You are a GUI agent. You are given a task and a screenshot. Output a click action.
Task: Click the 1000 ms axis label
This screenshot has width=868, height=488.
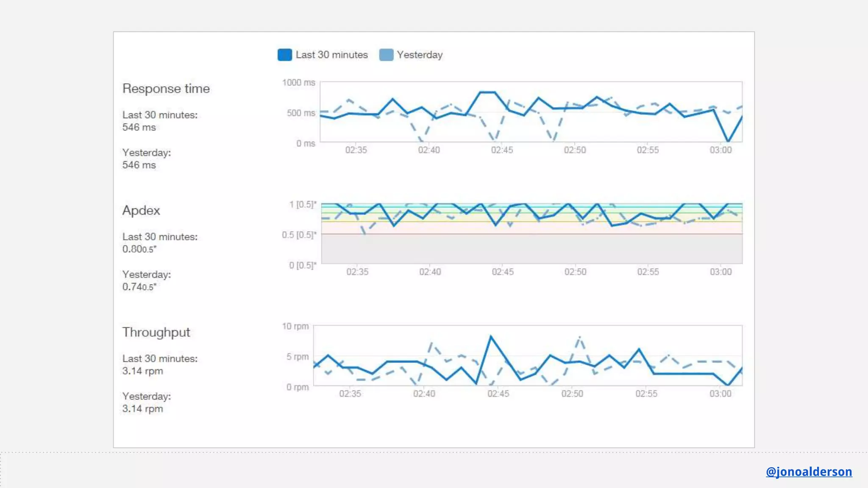point(298,83)
